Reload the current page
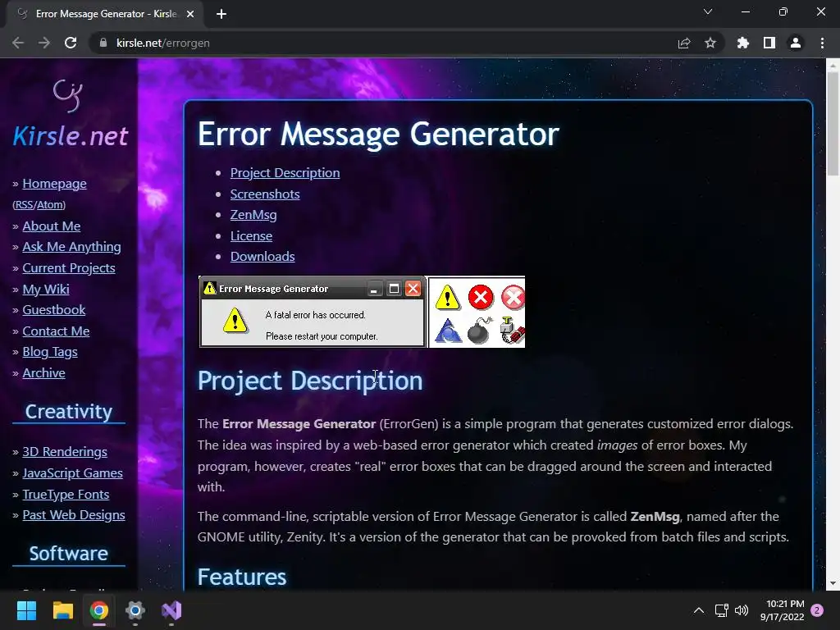Screen dimensions: 840x630 pyautogui.click(x=71, y=43)
